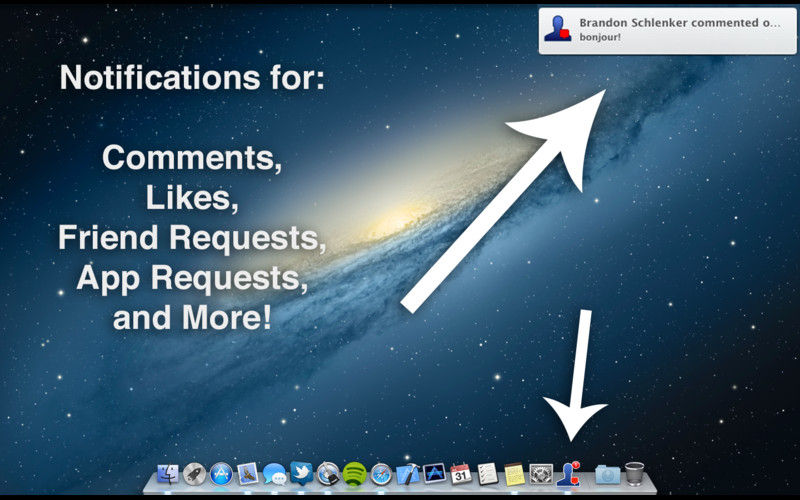
Task: Open the Trash in dock
Action: coord(635,473)
